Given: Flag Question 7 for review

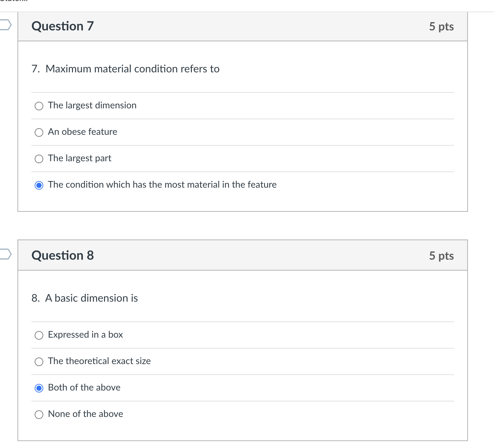Looking at the screenshot, I should [6, 25].
